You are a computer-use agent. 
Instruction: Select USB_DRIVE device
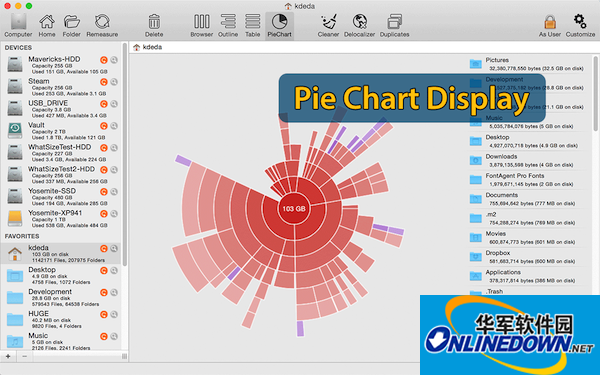(61, 109)
